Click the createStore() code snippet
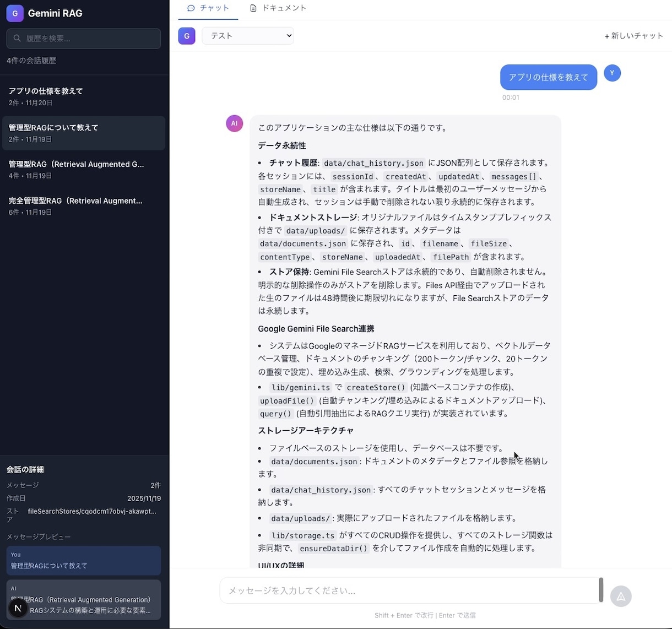Screen dimensions: 672x629 (x=376, y=387)
